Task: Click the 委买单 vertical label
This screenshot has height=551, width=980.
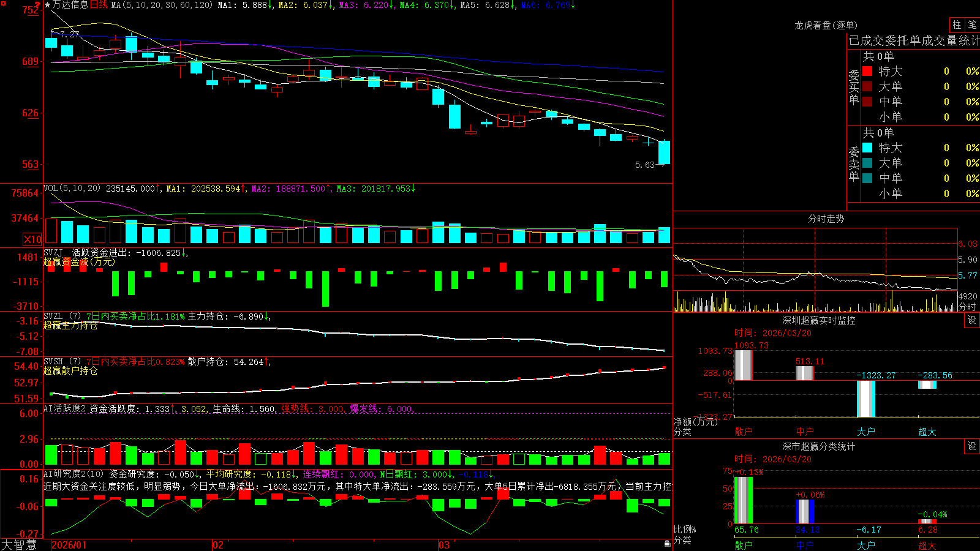Action: click(854, 87)
